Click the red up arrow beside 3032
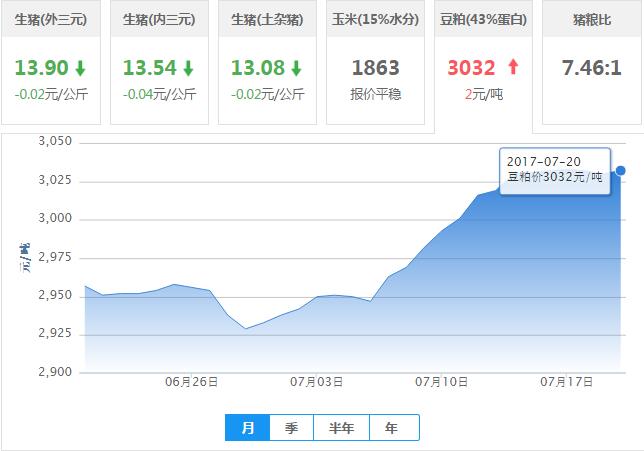644x451 pixels. 513,67
